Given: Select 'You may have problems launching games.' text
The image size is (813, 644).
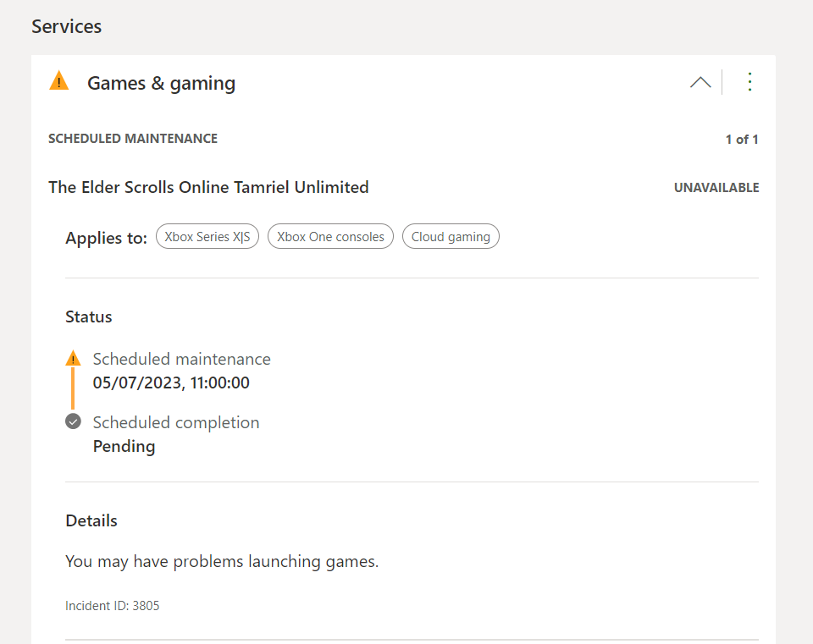Looking at the screenshot, I should click(x=222, y=562).
